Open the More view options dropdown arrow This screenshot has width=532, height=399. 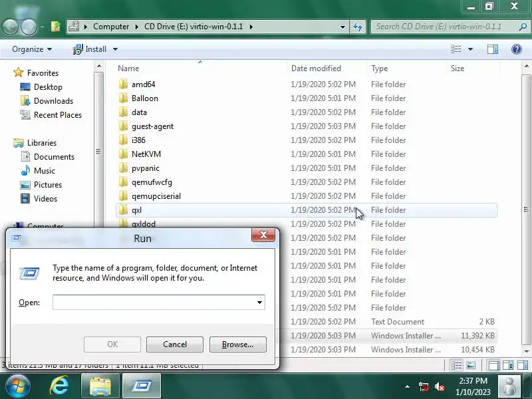[470, 49]
